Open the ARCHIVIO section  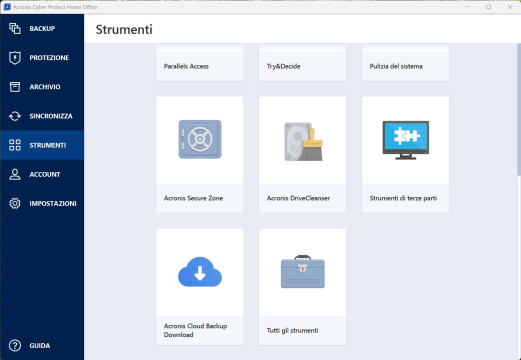coord(45,87)
